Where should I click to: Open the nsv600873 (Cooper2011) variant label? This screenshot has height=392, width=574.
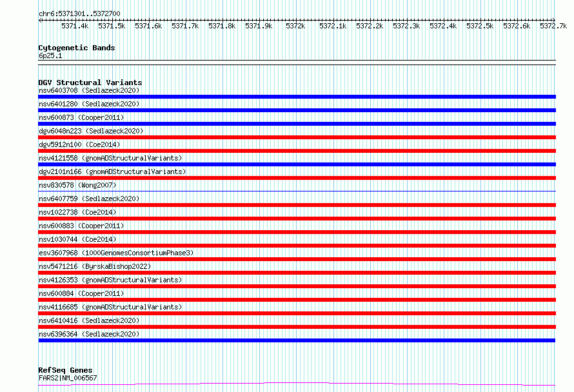81,117
